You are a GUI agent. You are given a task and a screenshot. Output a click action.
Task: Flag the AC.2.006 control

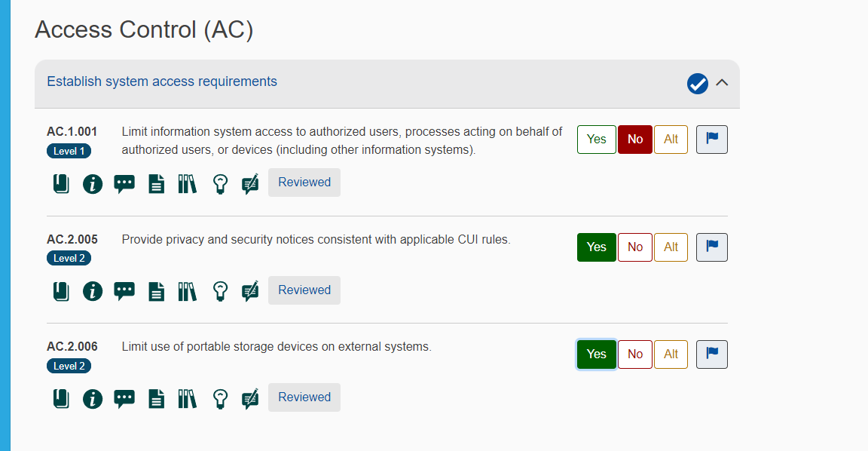click(711, 354)
